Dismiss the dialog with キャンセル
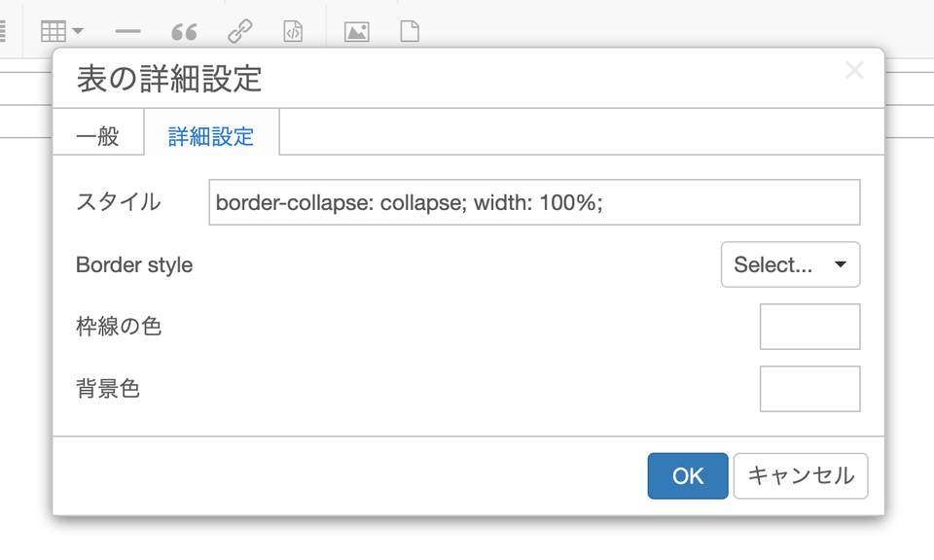 pyautogui.click(x=801, y=476)
